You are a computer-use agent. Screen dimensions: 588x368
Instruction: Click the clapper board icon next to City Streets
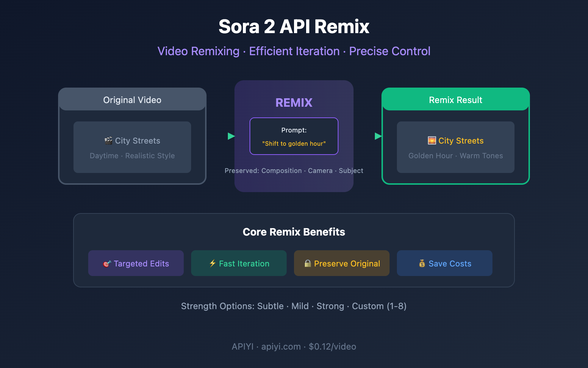[x=108, y=141]
